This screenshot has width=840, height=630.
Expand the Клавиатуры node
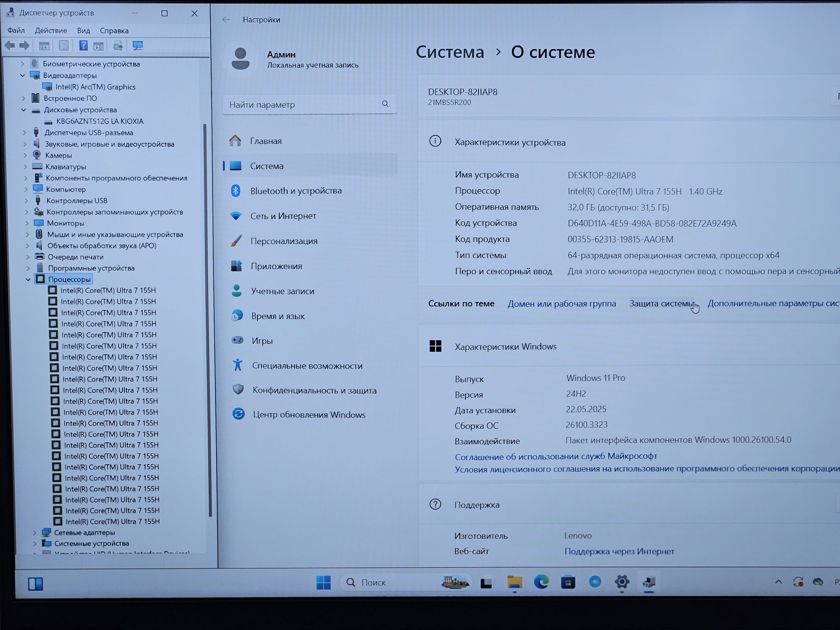26,167
